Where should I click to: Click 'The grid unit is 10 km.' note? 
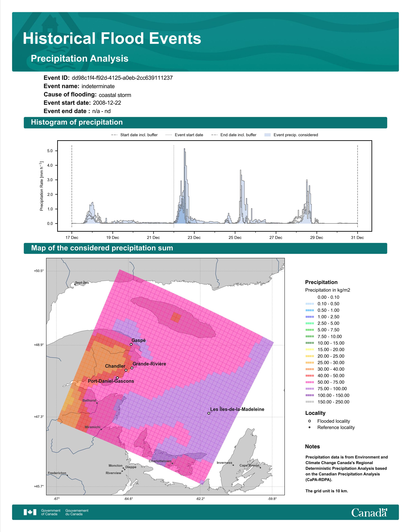(327, 491)
